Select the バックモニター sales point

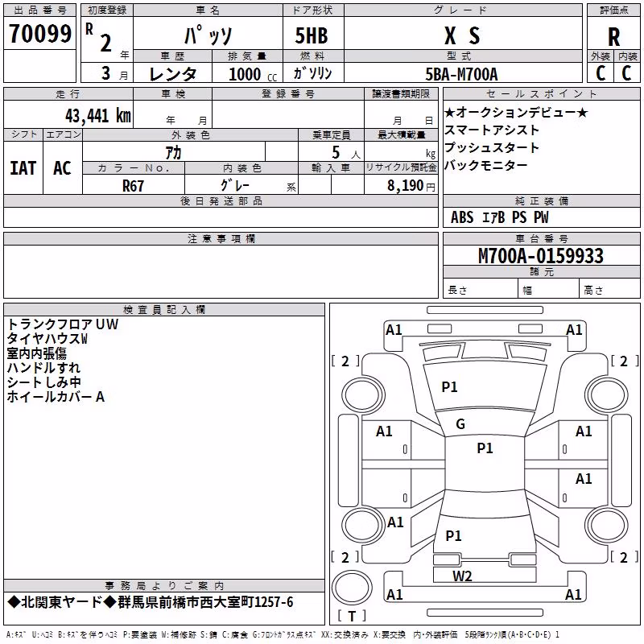point(486,165)
